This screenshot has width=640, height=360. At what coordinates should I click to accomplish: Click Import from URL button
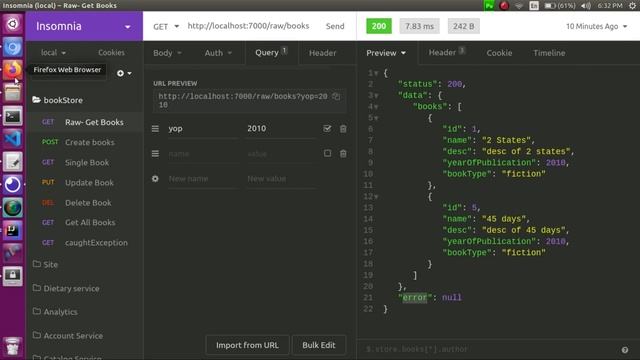(x=247, y=345)
